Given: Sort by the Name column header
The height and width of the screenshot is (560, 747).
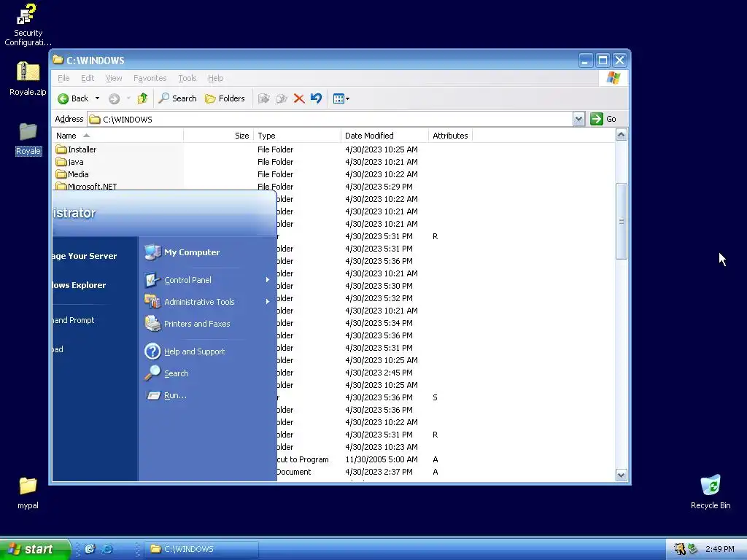Looking at the screenshot, I should 117,136.
